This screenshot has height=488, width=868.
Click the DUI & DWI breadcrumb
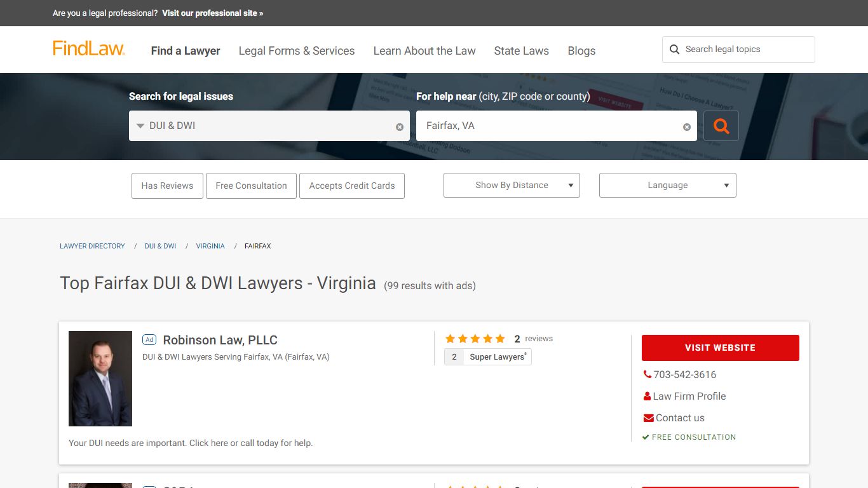pyautogui.click(x=160, y=246)
